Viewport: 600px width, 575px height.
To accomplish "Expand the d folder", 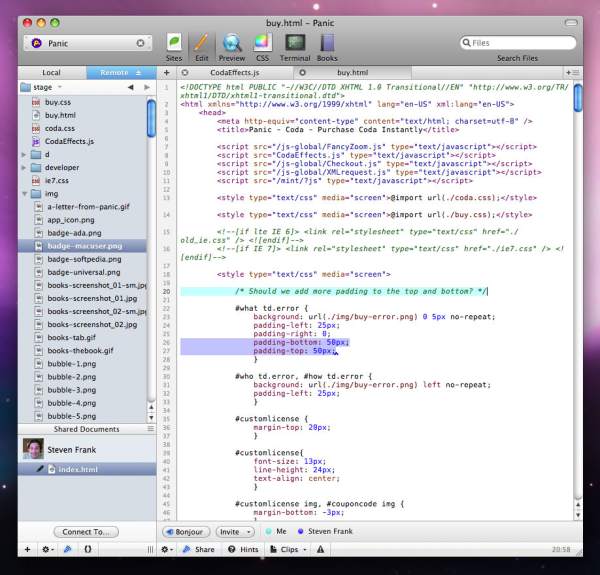I will [x=24, y=155].
